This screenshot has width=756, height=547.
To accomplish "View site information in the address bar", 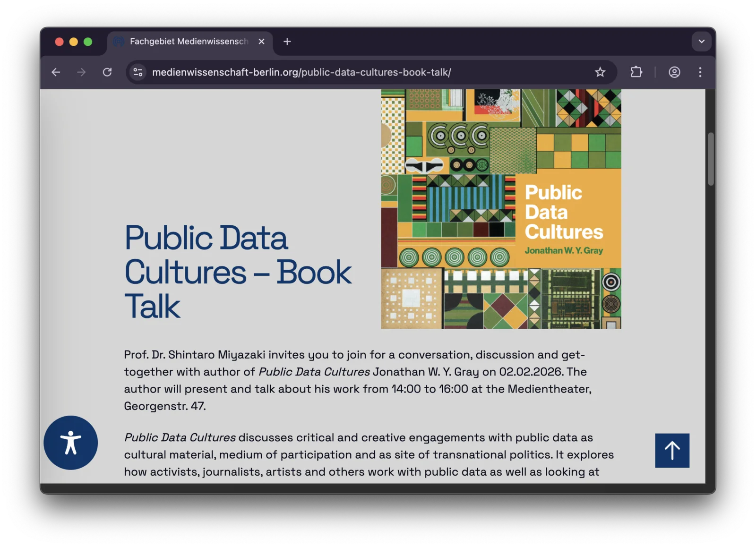I will [x=138, y=72].
